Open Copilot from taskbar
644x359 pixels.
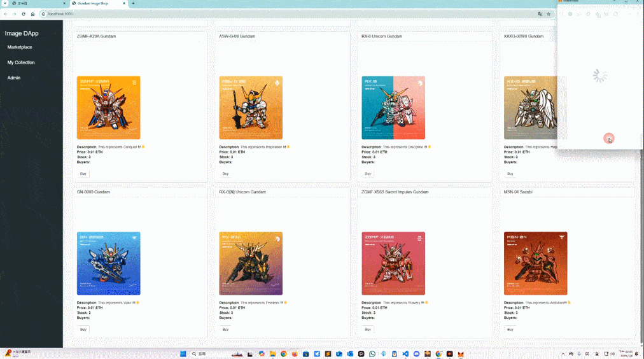pyautogui.click(x=261, y=354)
